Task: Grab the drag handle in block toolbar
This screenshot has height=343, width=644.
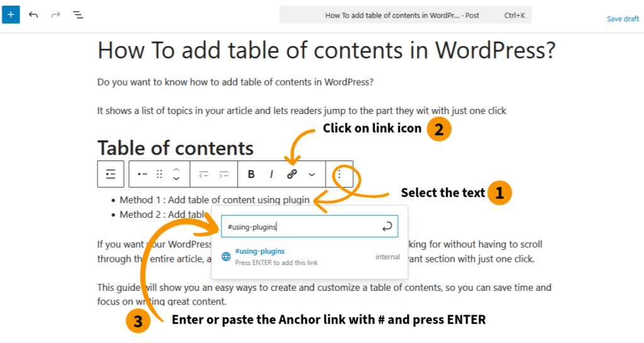Action: [x=159, y=174]
